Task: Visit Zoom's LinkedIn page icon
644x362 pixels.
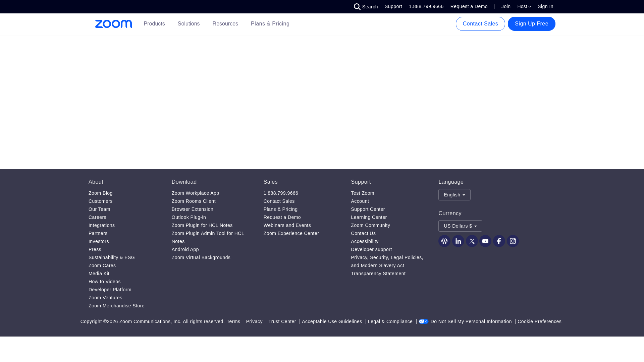Action: tap(458, 241)
